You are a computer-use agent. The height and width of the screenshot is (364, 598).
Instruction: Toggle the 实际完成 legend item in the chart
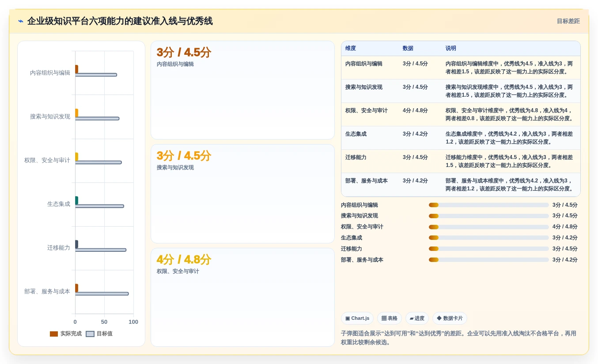click(66, 334)
